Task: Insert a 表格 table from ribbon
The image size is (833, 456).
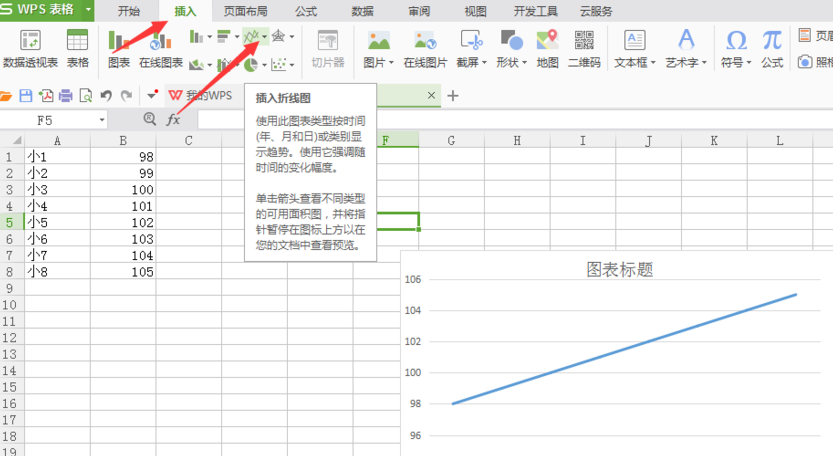Action: click(x=78, y=41)
